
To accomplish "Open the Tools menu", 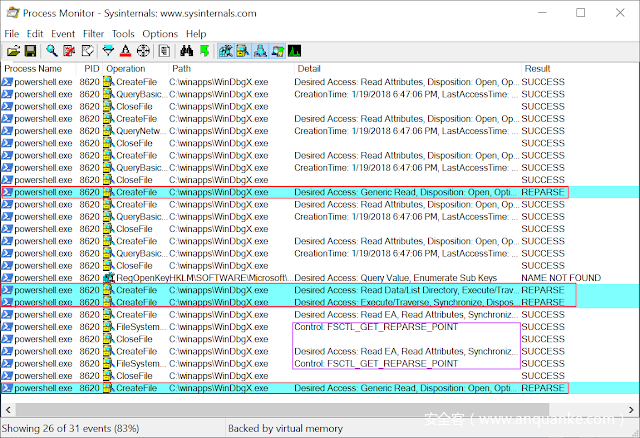I will tap(123, 34).
